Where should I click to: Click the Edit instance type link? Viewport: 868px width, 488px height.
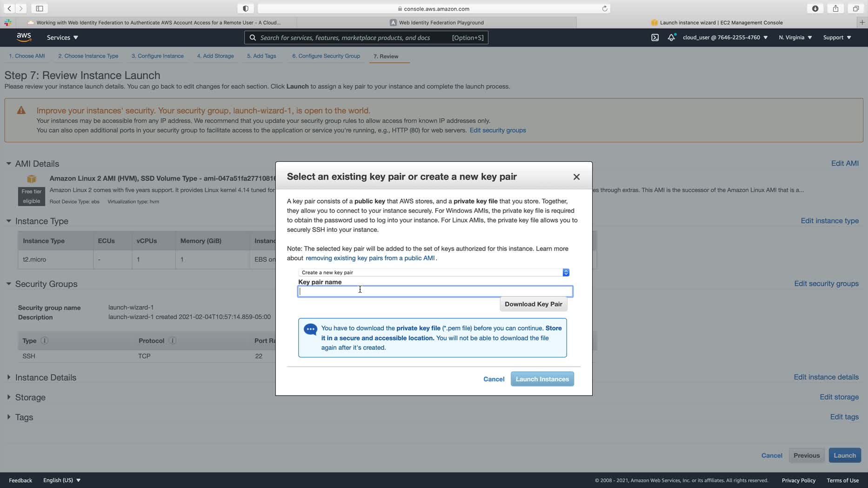click(830, 221)
